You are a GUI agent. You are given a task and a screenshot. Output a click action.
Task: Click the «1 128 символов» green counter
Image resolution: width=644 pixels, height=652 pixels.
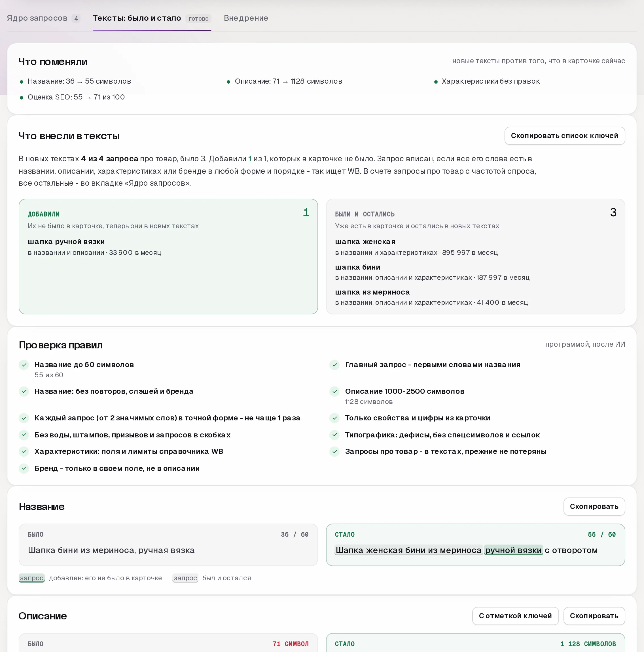588,643
